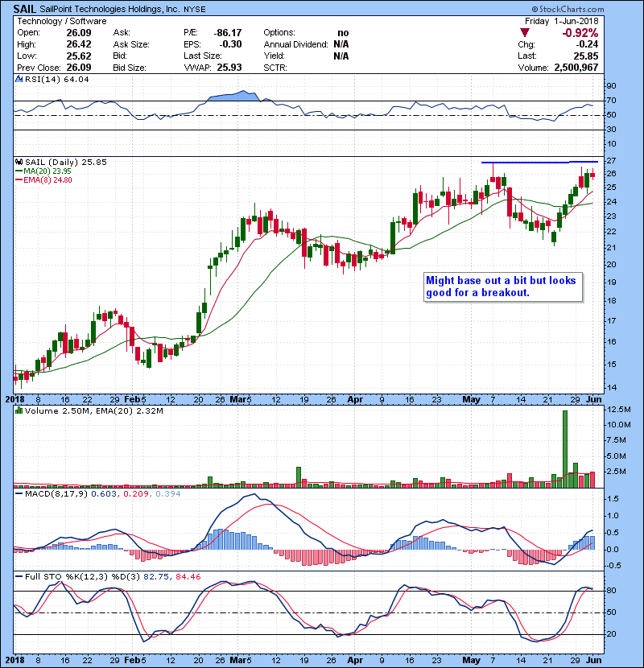644x668 pixels.
Task: Click the stochastic %D value 84.46
Action: tap(188, 576)
